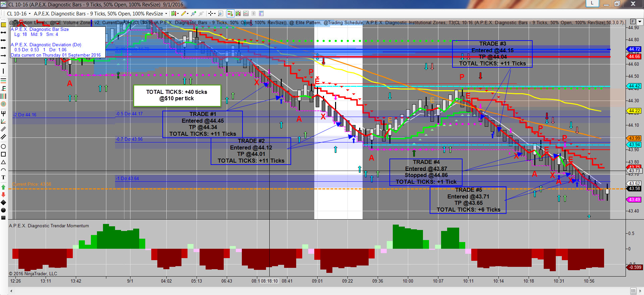This screenshot has height=295, width=644.
Task: Click the cyan 44.42 price marker
Action: [634, 86]
